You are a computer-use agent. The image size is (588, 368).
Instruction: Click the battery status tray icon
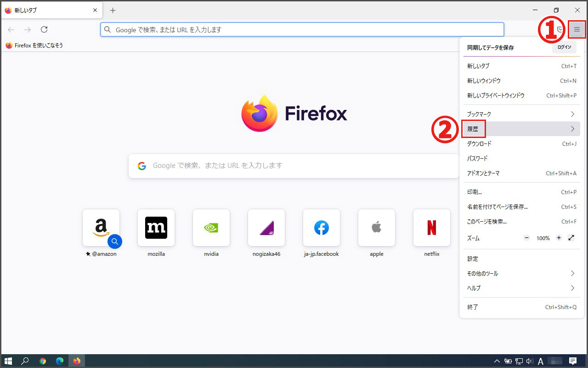(x=508, y=361)
